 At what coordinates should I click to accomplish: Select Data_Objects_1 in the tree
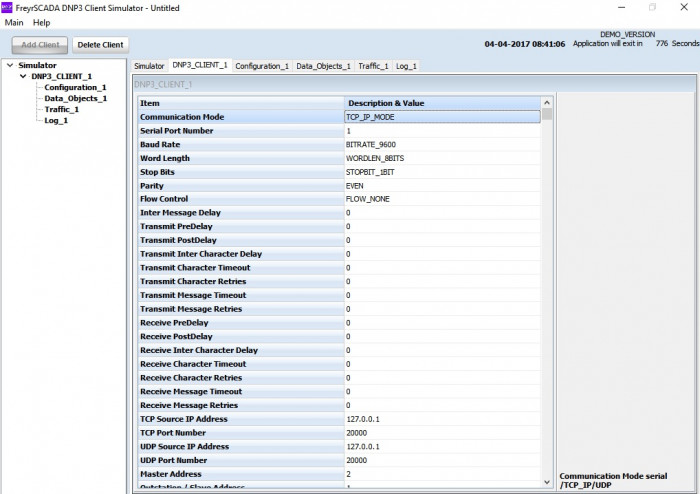point(75,98)
